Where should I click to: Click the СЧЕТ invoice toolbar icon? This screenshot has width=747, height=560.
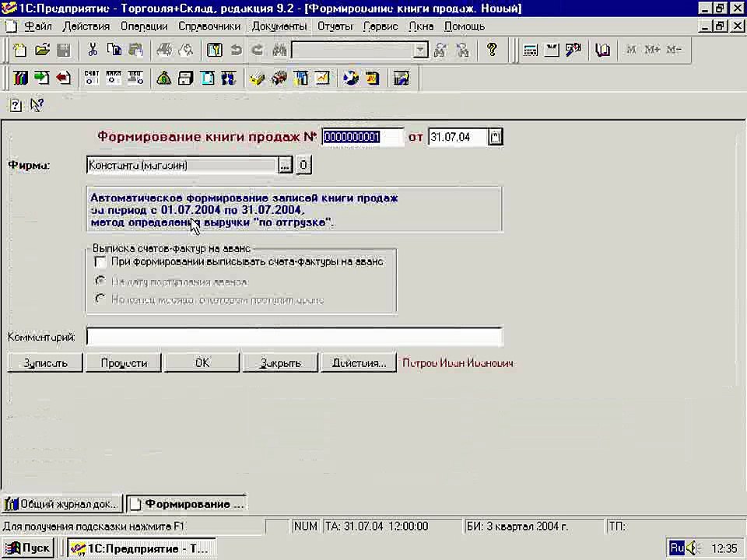pyautogui.click(x=92, y=78)
